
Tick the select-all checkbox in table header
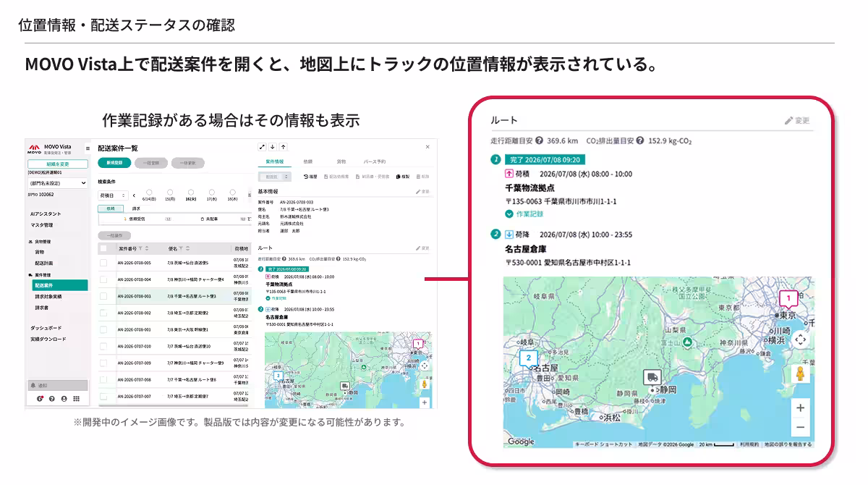click(x=103, y=248)
